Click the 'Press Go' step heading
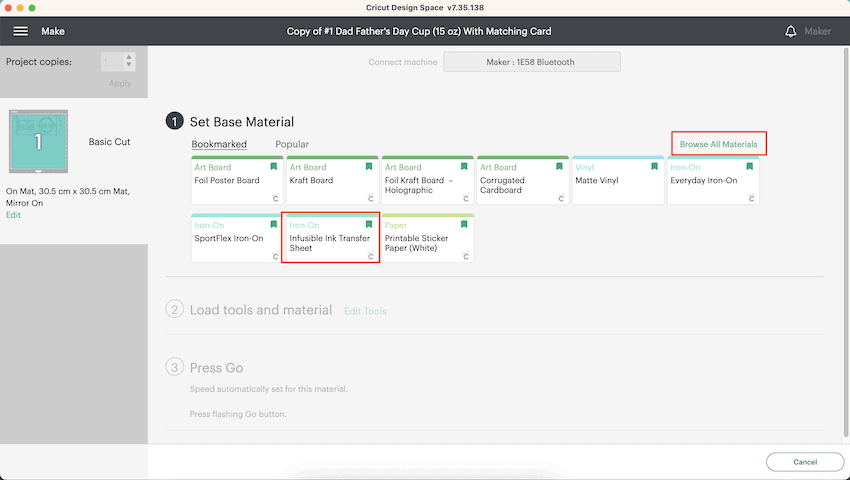 coord(216,368)
